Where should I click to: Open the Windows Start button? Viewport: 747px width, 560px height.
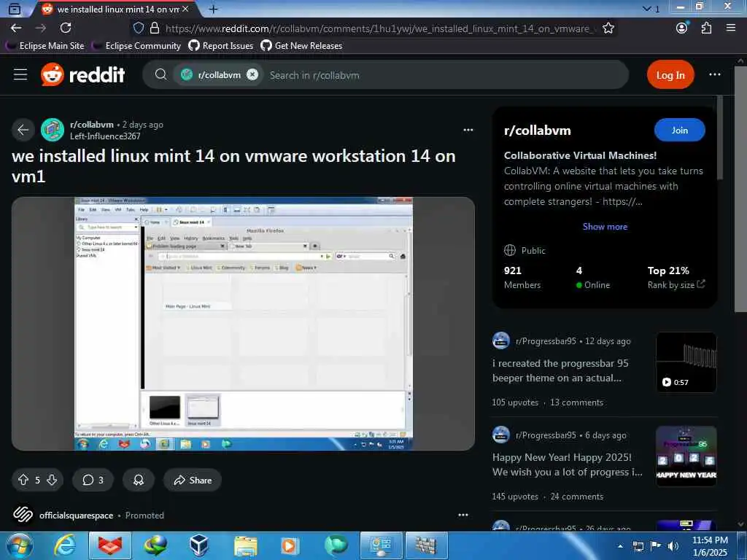pyautogui.click(x=20, y=545)
